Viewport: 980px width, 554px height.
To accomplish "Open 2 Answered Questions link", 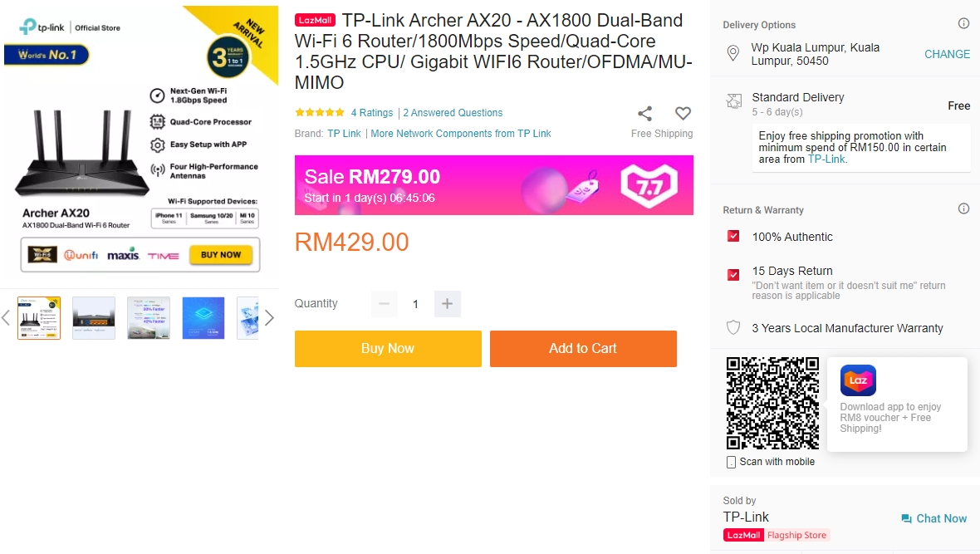I will (x=453, y=113).
